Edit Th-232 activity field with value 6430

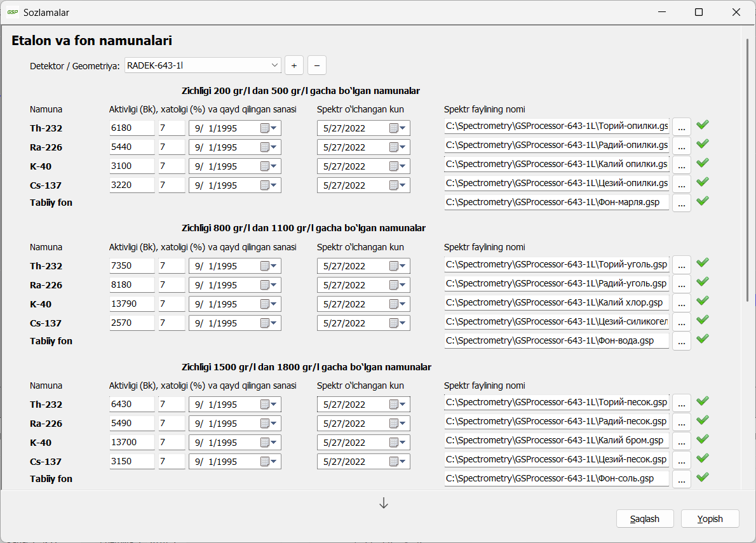coord(132,405)
